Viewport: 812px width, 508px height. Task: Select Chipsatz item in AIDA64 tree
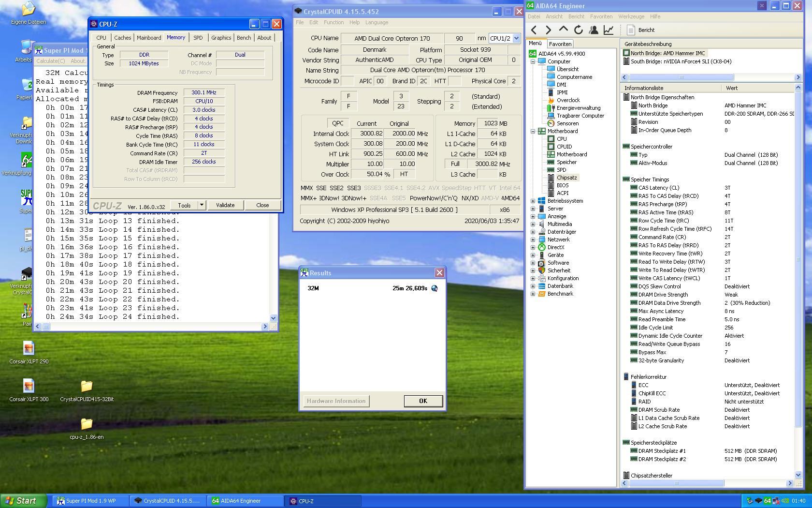tap(566, 178)
